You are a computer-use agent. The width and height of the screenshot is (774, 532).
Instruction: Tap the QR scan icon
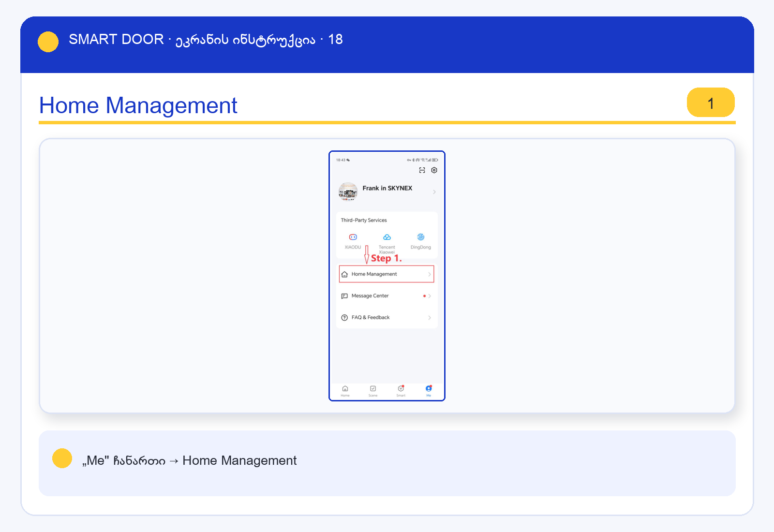click(x=422, y=170)
